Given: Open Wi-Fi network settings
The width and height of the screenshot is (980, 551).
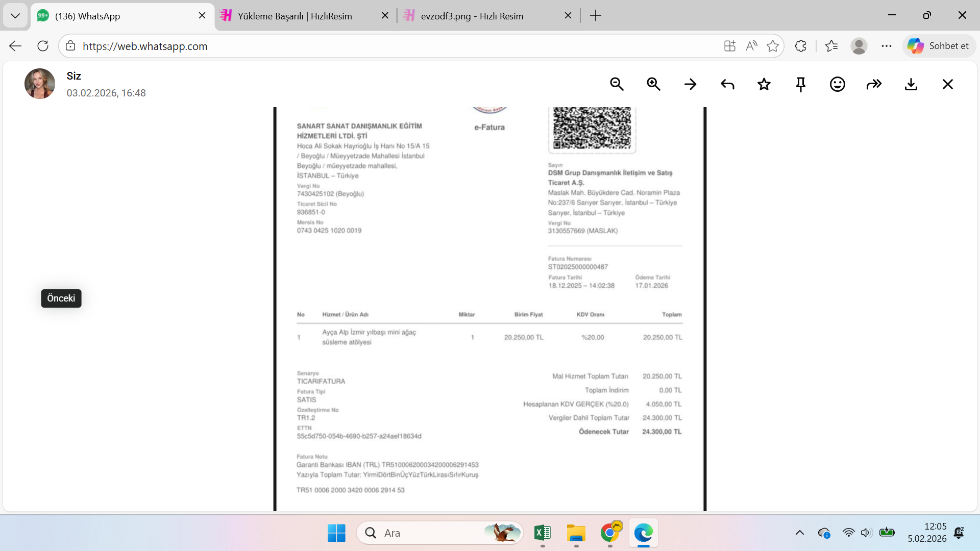Looking at the screenshot, I should pos(848,533).
